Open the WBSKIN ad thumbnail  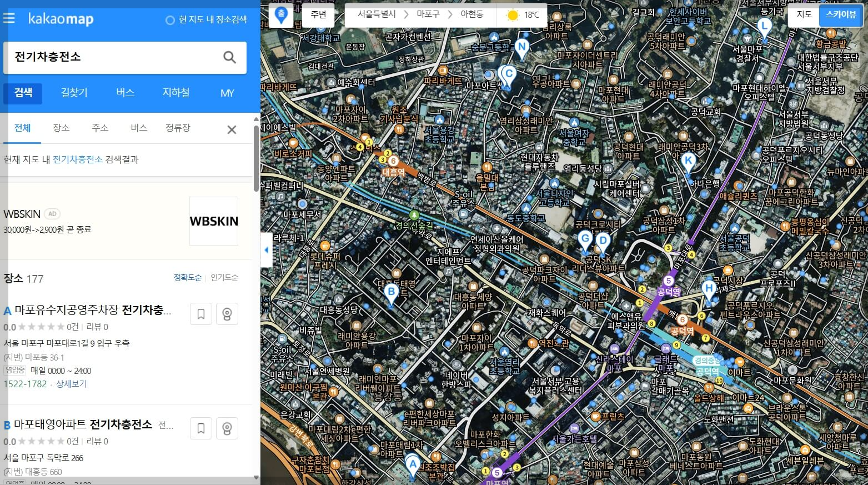(214, 221)
